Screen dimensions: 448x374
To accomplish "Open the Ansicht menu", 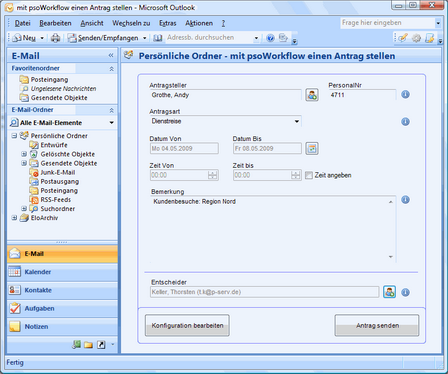I will 92,23.
